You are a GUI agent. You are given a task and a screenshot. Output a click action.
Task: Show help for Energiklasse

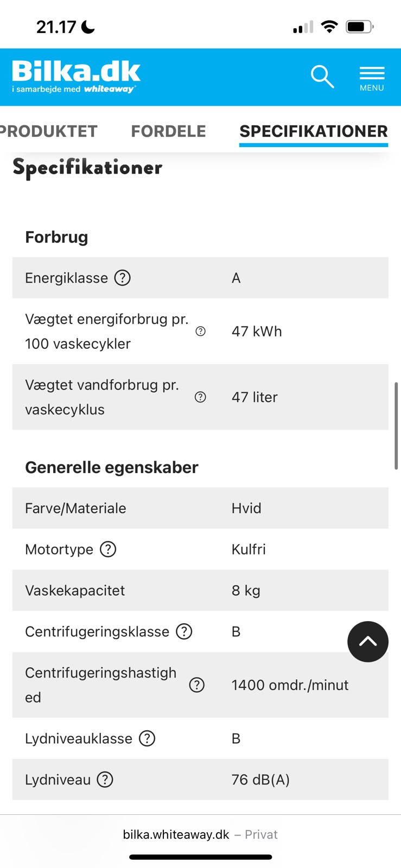123,278
